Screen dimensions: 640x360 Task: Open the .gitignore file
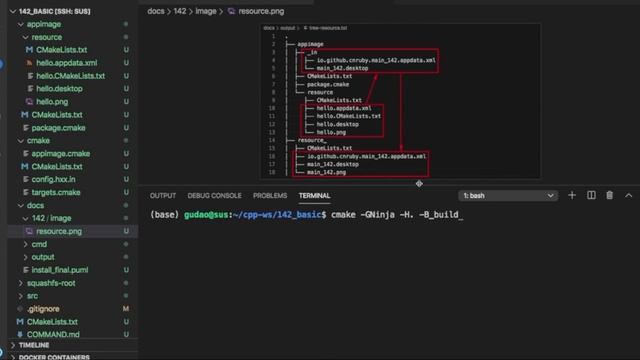click(43, 309)
